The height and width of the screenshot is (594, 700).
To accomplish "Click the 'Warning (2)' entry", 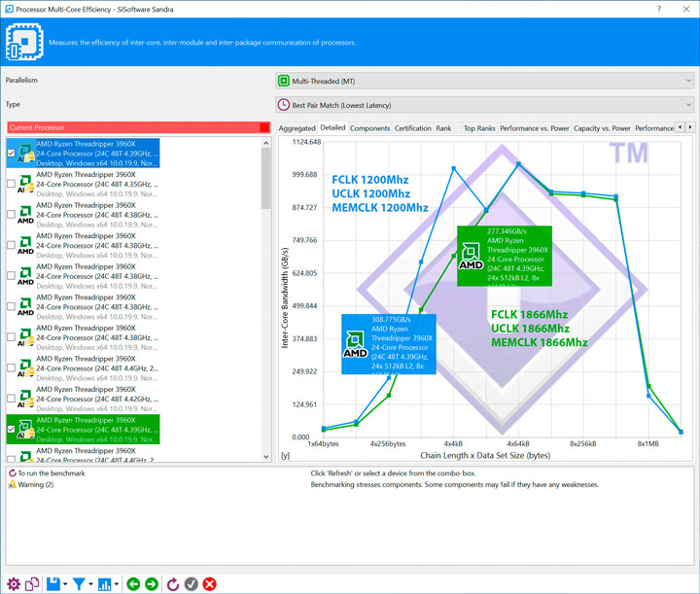I will tap(36, 485).
